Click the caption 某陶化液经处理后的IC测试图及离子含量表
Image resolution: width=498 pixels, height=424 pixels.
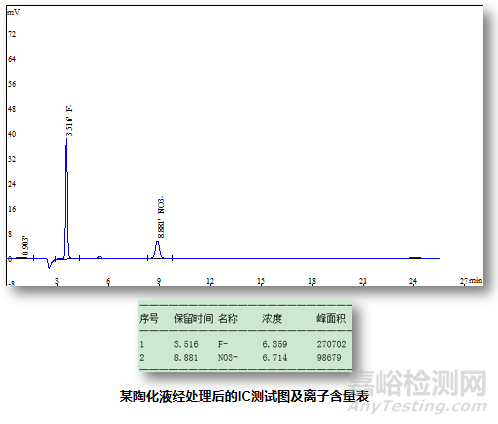pyautogui.click(x=244, y=396)
